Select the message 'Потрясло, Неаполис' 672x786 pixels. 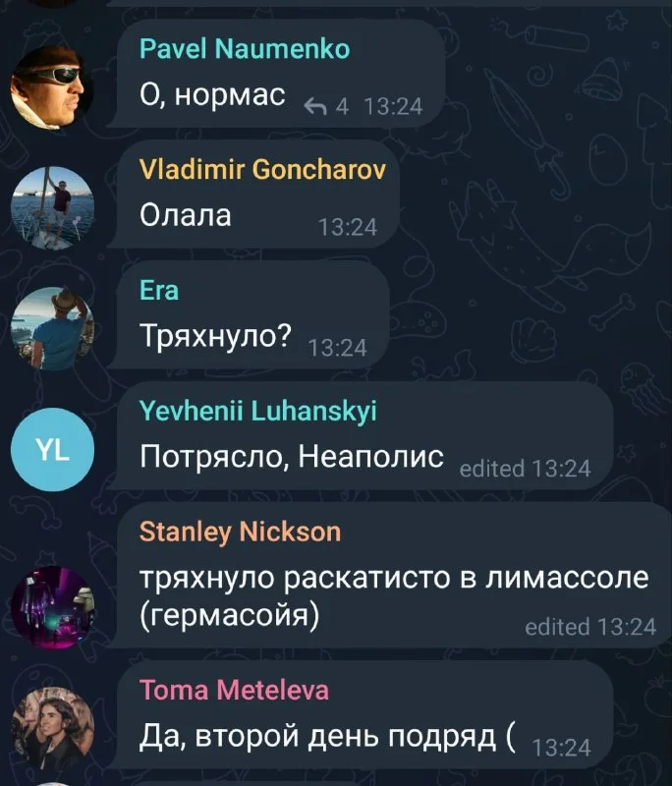click(292, 457)
